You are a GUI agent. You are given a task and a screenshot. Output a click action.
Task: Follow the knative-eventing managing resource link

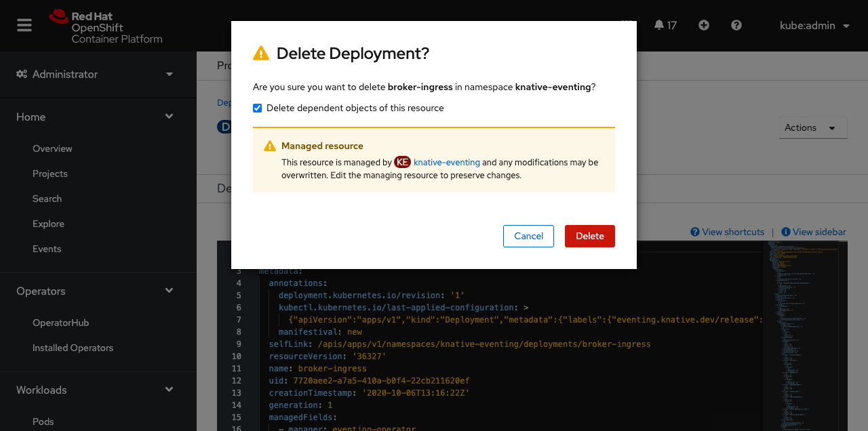pyautogui.click(x=447, y=163)
